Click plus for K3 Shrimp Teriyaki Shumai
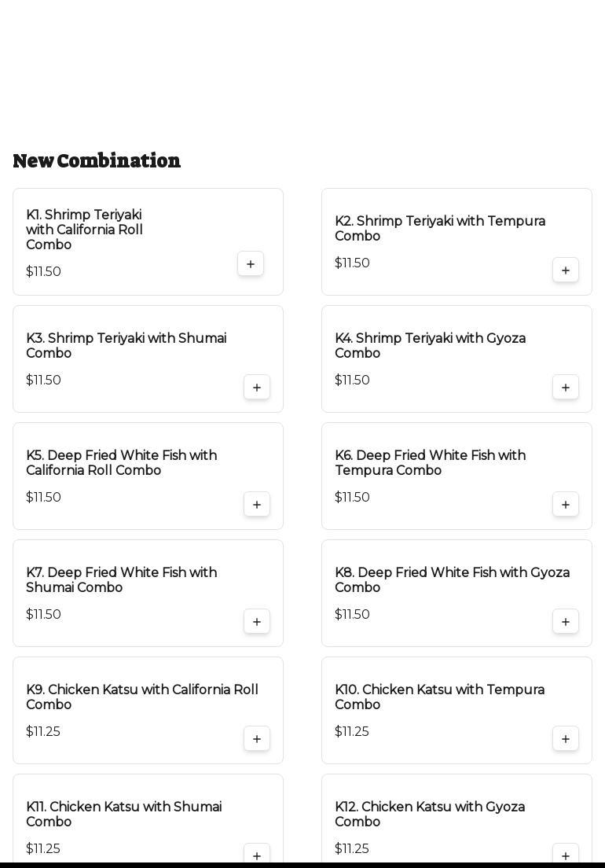The width and height of the screenshot is (605, 868). [257, 388]
